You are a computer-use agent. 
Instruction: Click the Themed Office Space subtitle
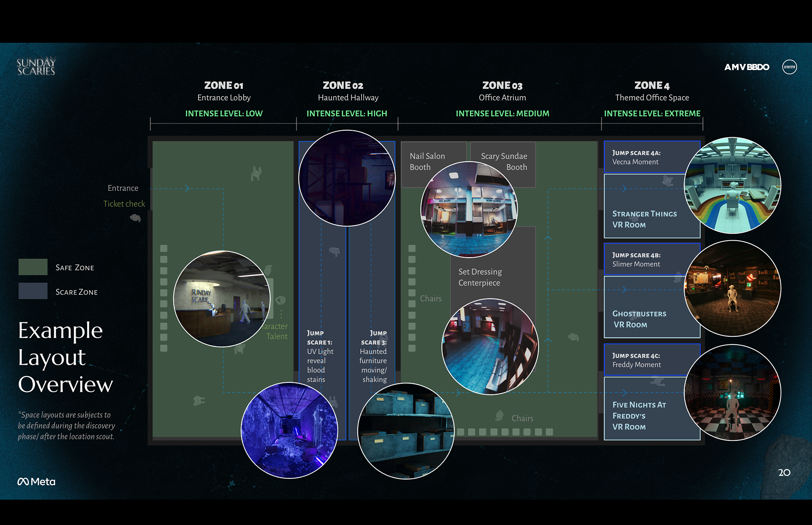pos(652,98)
